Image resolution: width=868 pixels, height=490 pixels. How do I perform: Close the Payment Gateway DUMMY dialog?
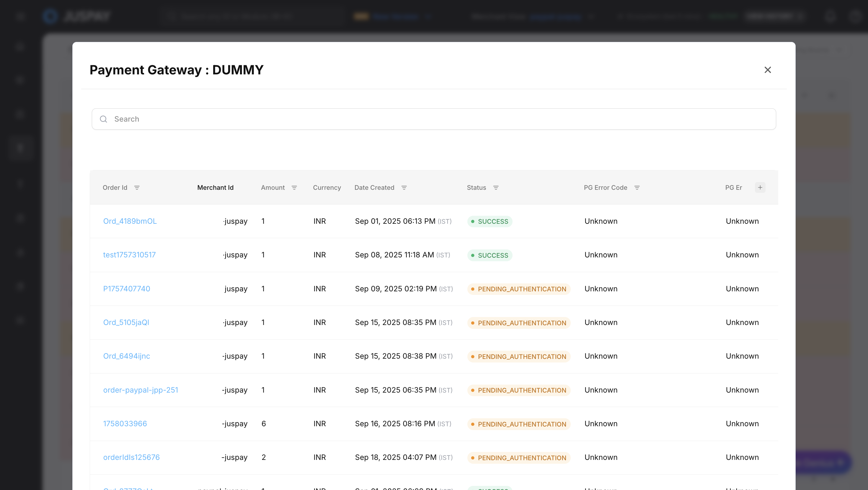tap(768, 70)
